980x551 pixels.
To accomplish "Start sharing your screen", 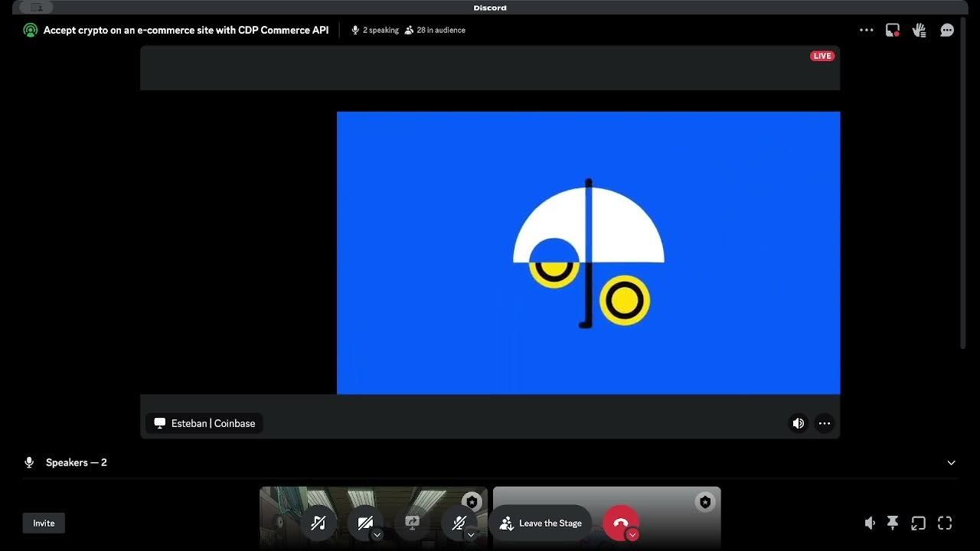I will [x=412, y=523].
